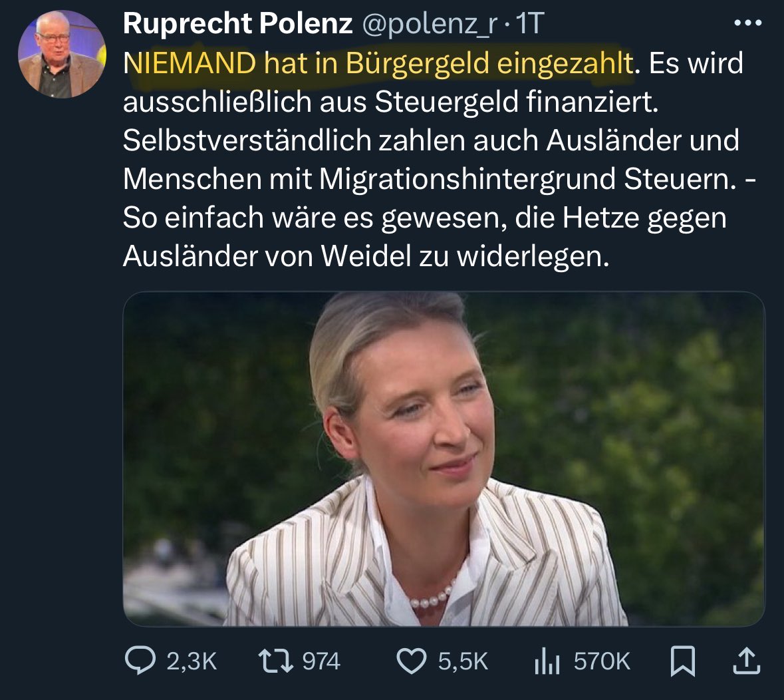This screenshot has width=784, height=700.
Task: Click the 5,5K likes count
Action: tap(463, 661)
